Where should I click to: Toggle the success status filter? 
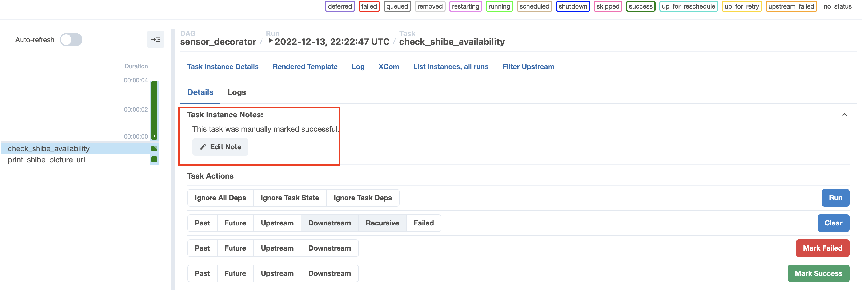point(640,6)
